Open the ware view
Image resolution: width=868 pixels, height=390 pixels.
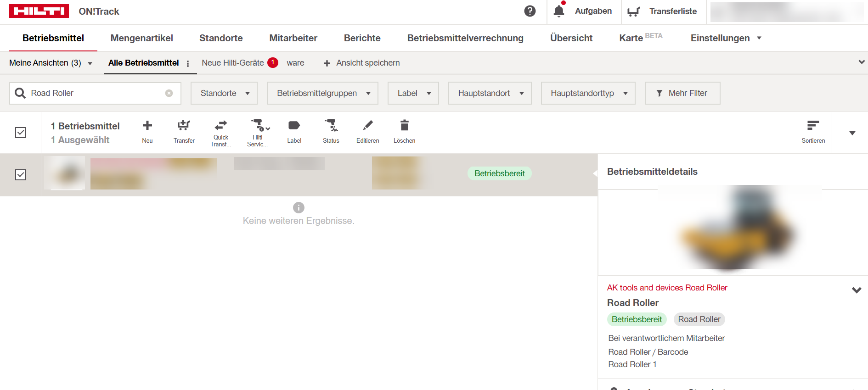tap(295, 63)
